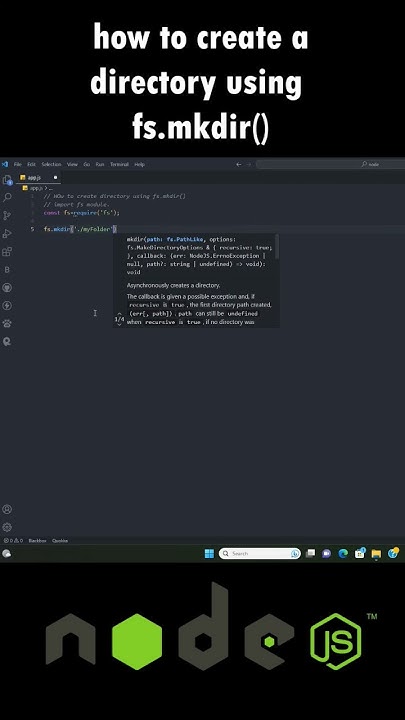The image size is (405, 720).
Task: Click the last extension icon in activity bar
Action: click(x=7, y=342)
